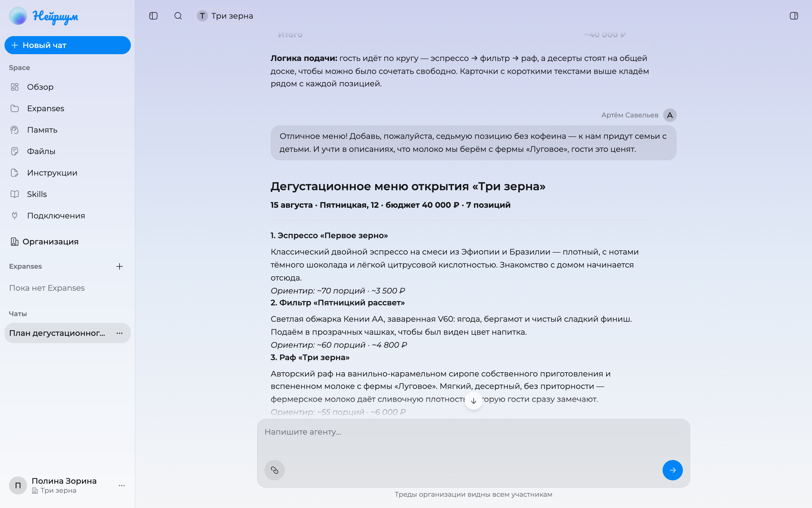The width and height of the screenshot is (812, 508).
Task: Open the Организация section
Action: coord(67,242)
